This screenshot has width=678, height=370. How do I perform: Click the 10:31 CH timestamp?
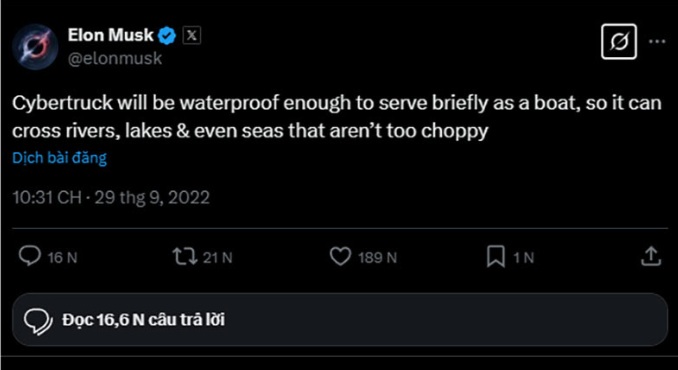pos(47,198)
